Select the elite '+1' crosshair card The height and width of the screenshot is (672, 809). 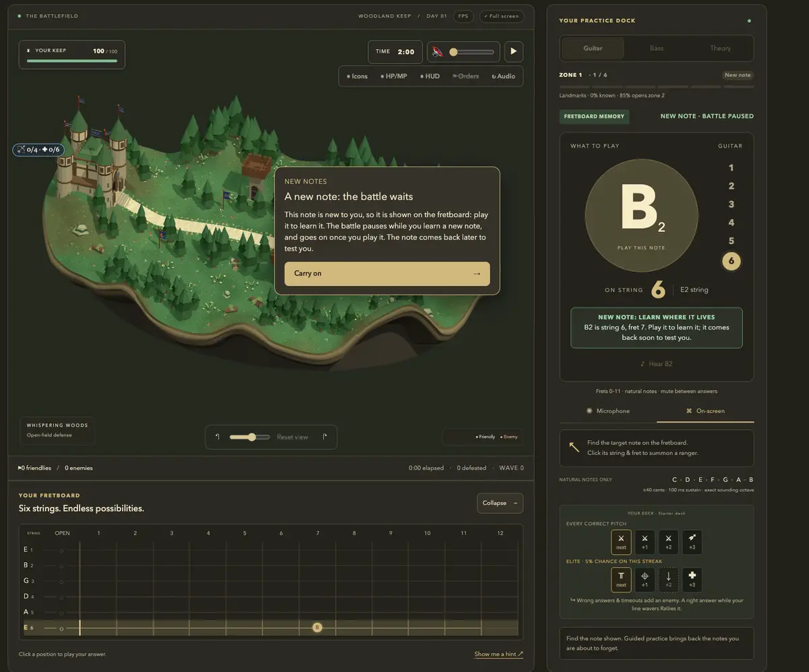click(x=645, y=579)
